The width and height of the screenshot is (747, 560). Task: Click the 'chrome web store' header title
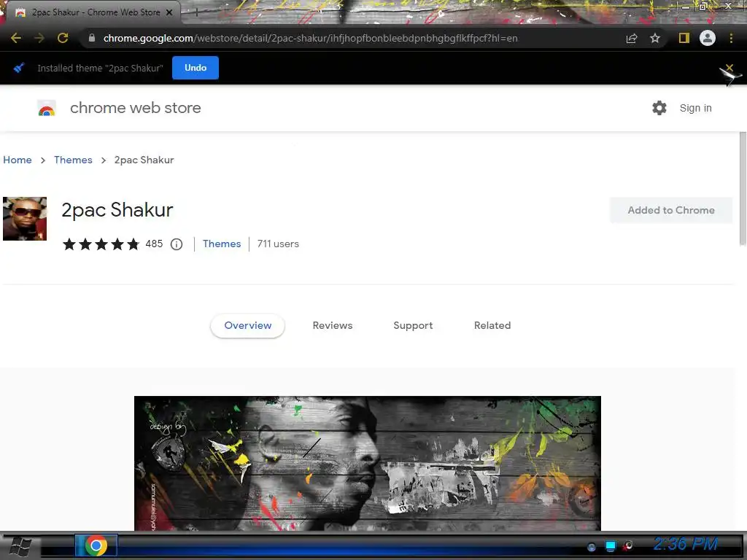(x=135, y=108)
